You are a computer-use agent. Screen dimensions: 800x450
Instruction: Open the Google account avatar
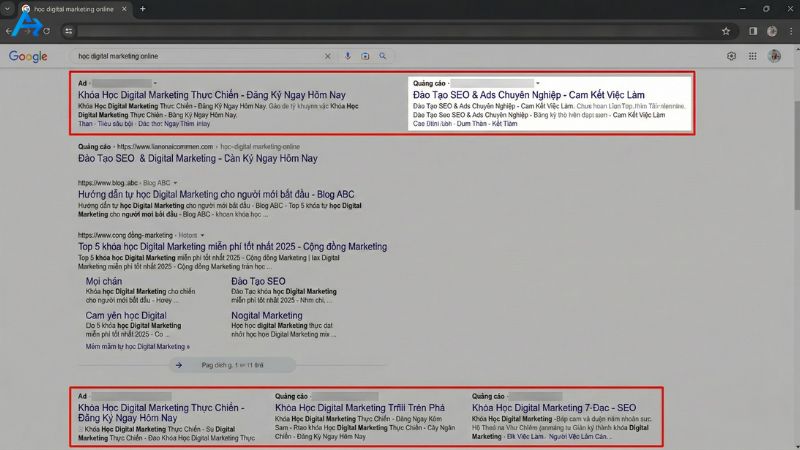[x=774, y=56]
